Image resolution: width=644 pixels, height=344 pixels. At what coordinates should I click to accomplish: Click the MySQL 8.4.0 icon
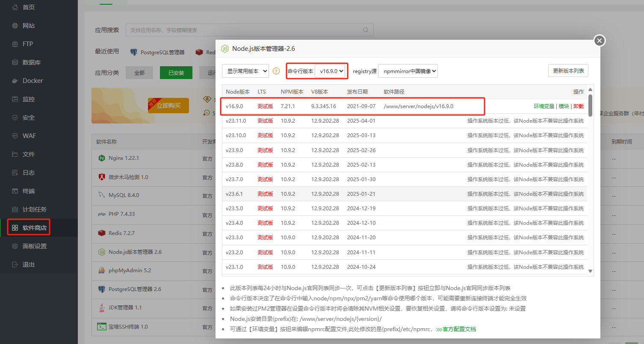click(102, 195)
